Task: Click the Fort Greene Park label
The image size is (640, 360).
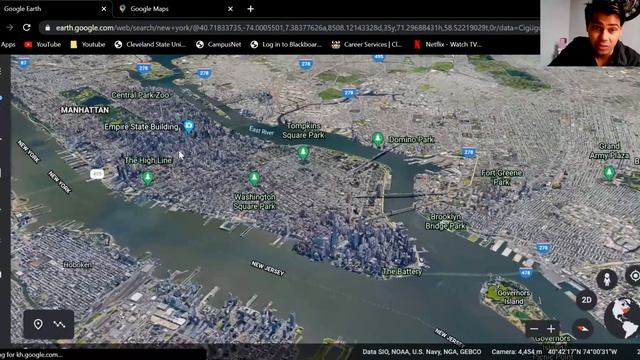Action: [x=502, y=178]
